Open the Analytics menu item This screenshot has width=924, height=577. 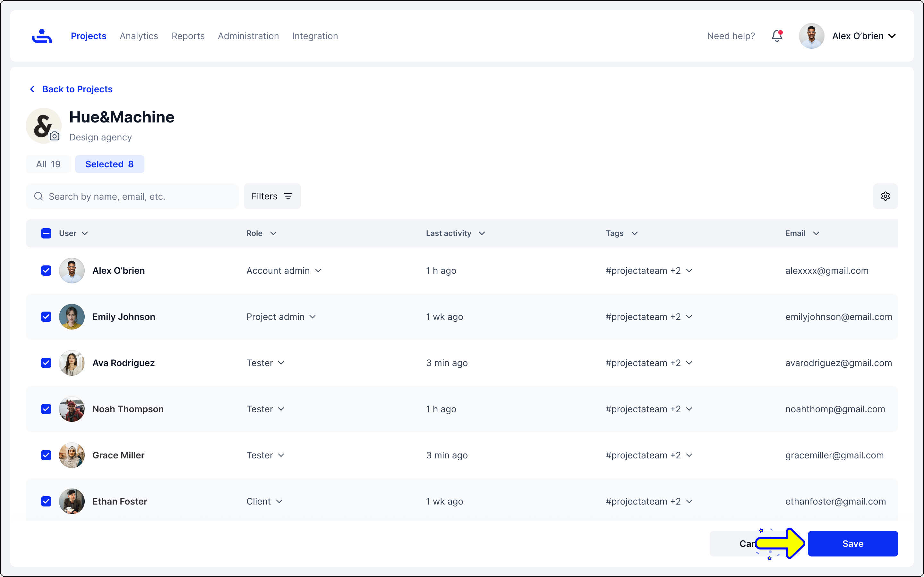(x=139, y=36)
